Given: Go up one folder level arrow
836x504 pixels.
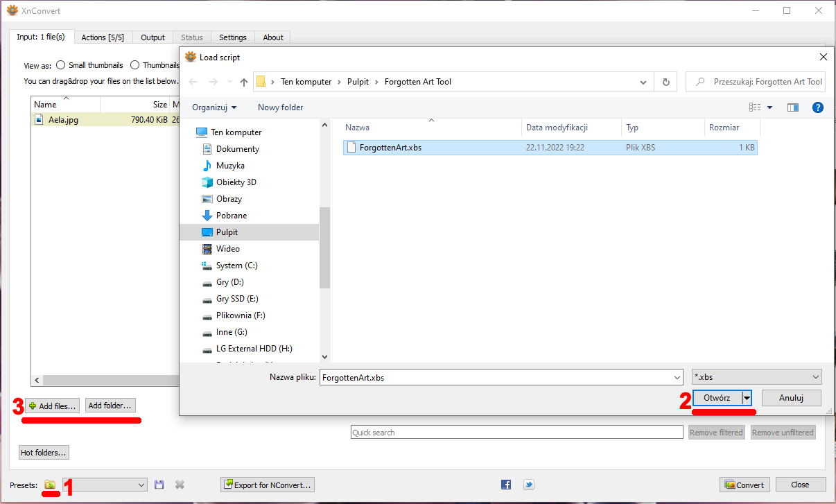Looking at the screenshot, I should pos(244,82).
